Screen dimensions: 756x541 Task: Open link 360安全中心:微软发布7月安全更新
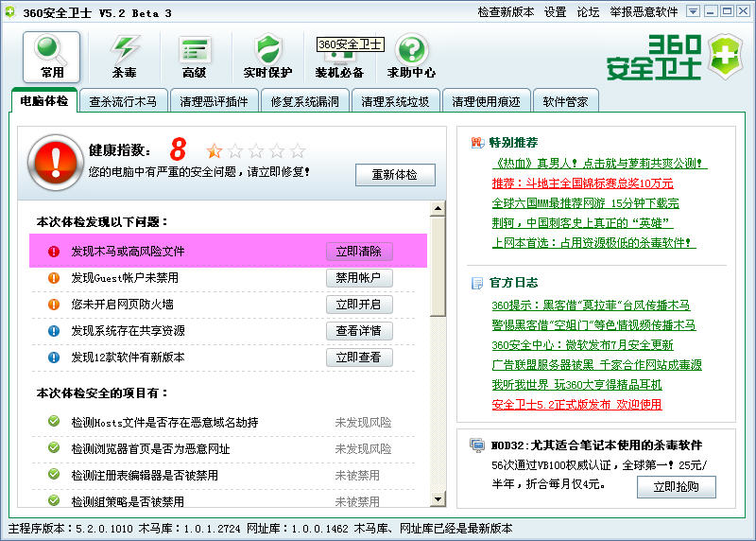click(582, 344)
